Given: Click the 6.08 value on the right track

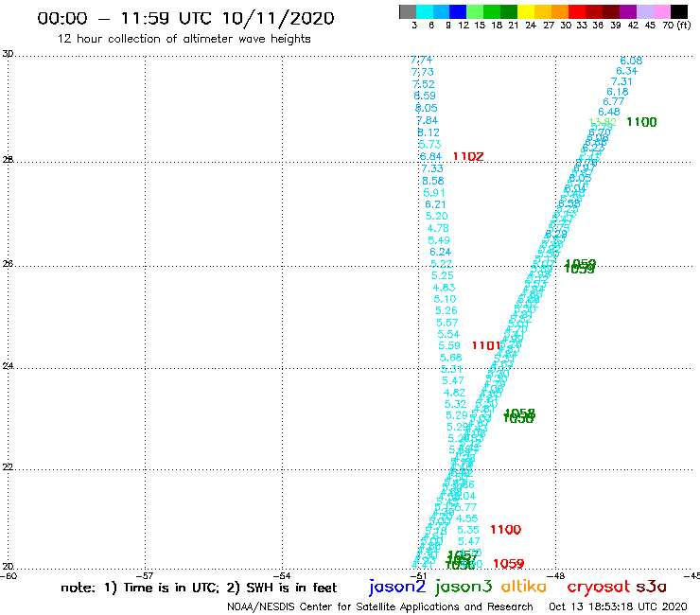Looking at the screenshot, I should click(631, 61).
